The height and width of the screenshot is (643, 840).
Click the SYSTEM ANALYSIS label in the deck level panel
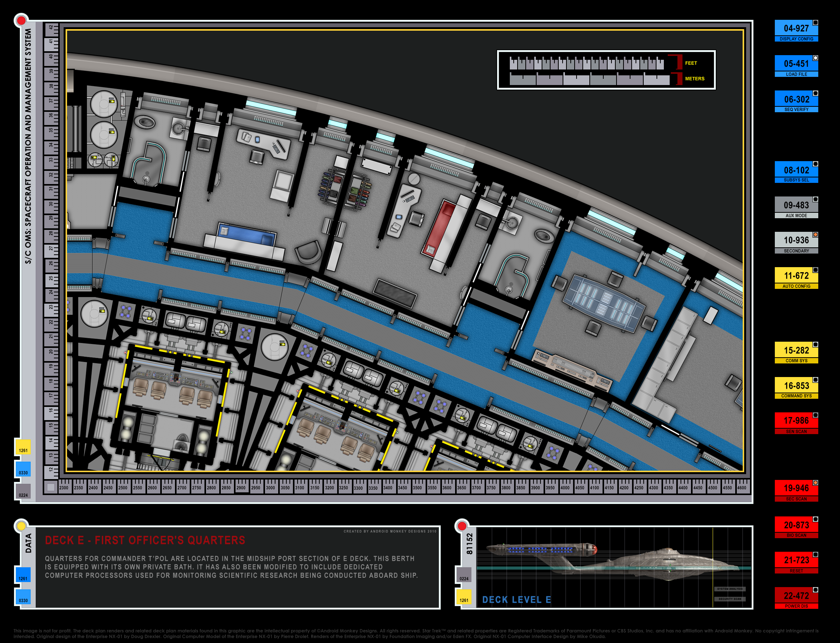click(x=730, y=589)
